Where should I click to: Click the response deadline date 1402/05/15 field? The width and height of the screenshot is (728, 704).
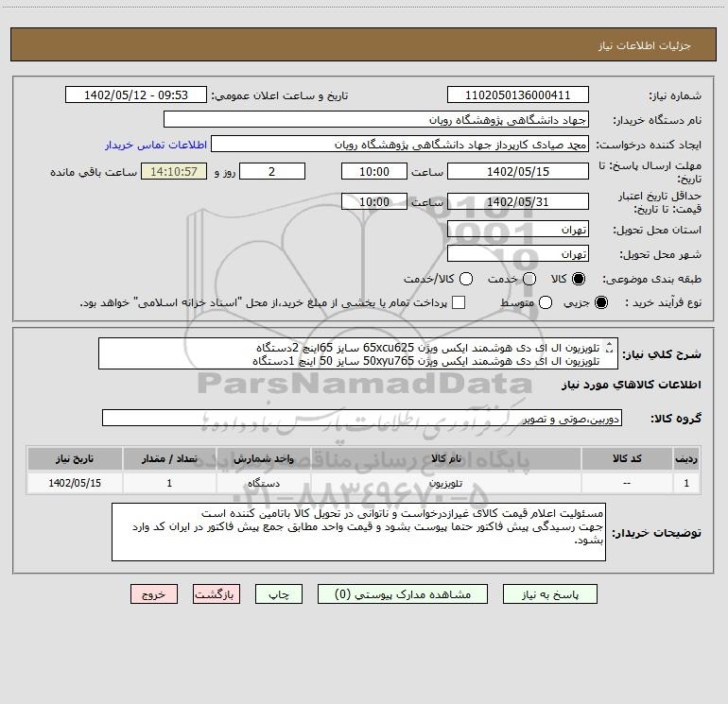click(518, 171)
